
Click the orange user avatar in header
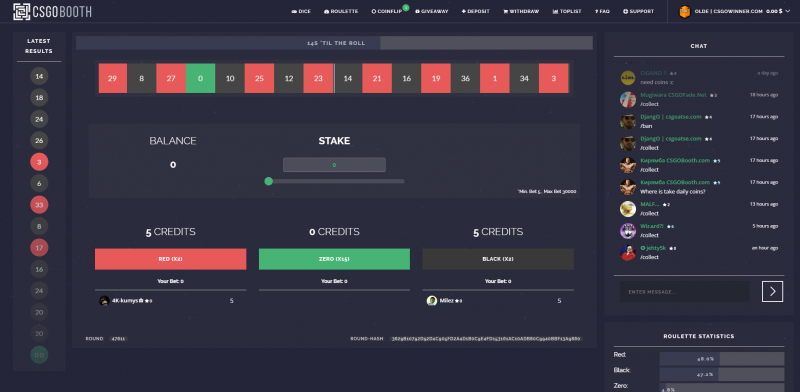pos(684,11)
